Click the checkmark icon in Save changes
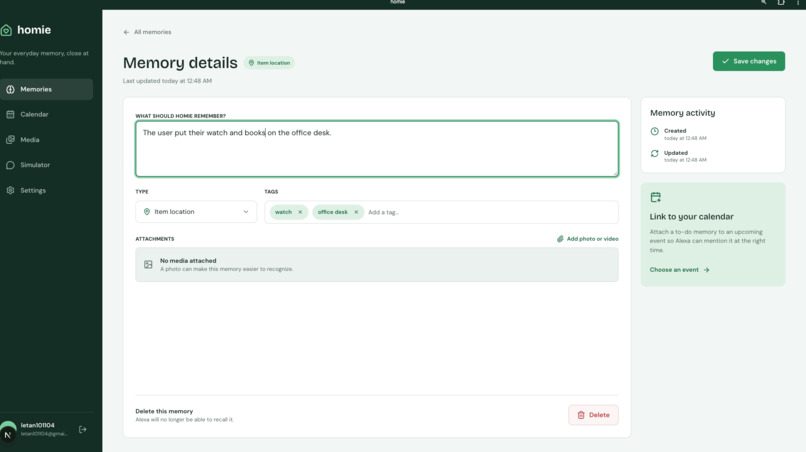The width and height of the screenshot is (806, 452). point(725,61)
